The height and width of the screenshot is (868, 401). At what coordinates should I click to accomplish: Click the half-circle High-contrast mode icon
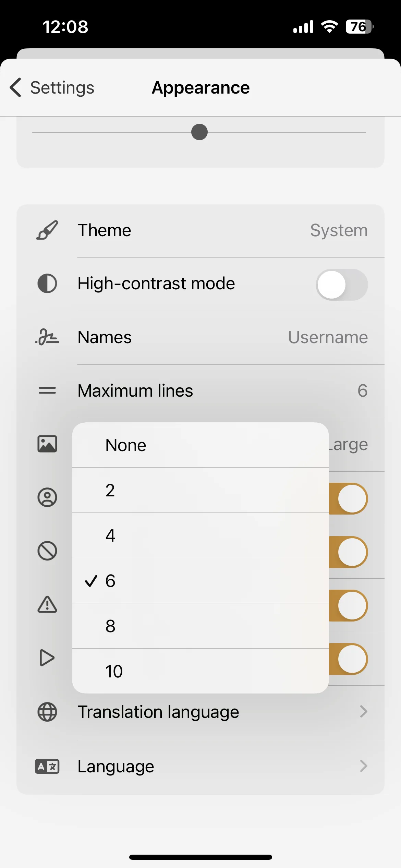(x=47, y=284)
